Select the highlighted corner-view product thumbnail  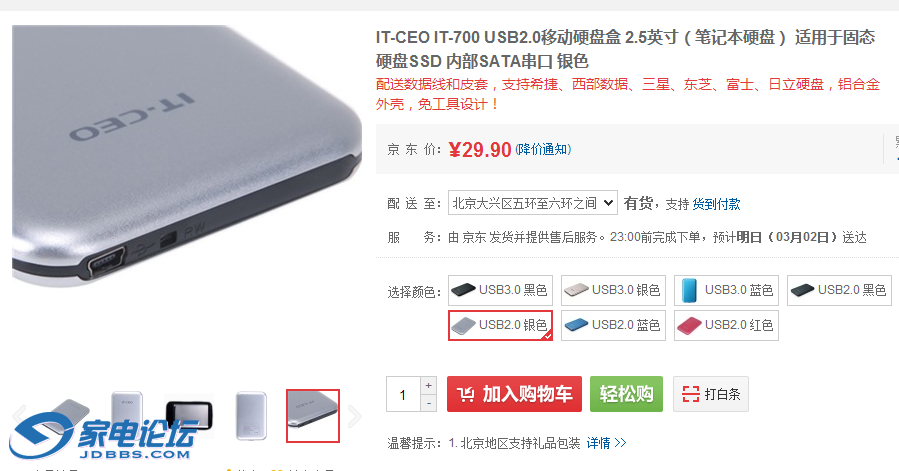click(313, 416)
